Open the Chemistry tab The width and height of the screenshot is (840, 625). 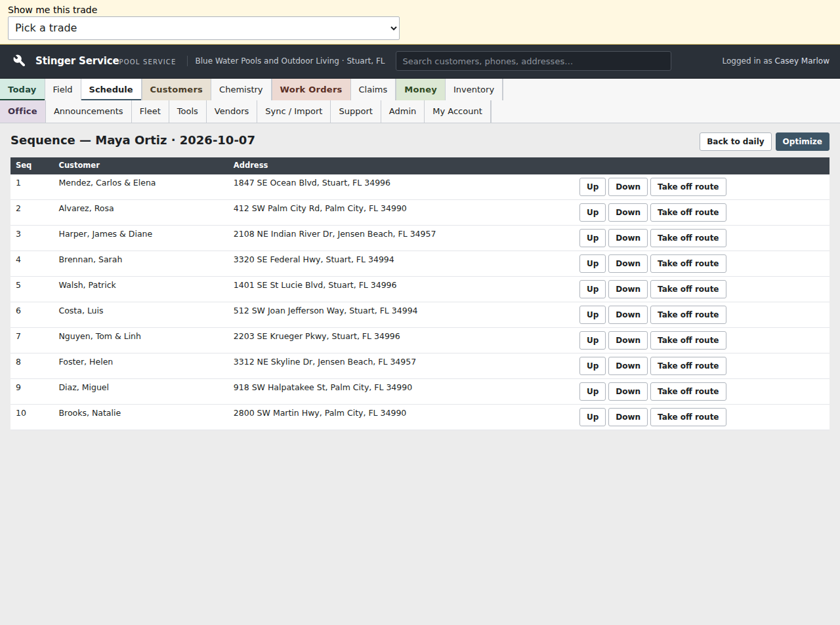tap(241, 90)
